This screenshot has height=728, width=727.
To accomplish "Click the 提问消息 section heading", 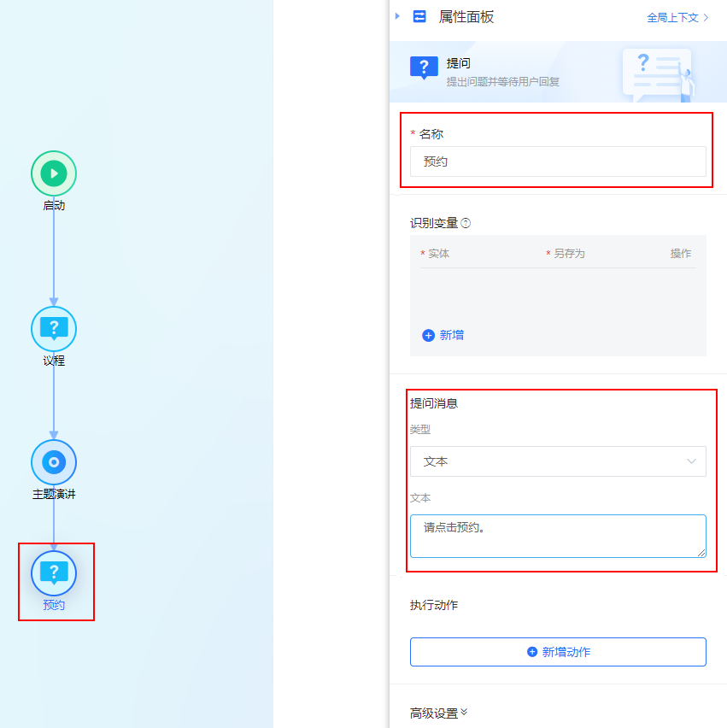I will (434, 403).
